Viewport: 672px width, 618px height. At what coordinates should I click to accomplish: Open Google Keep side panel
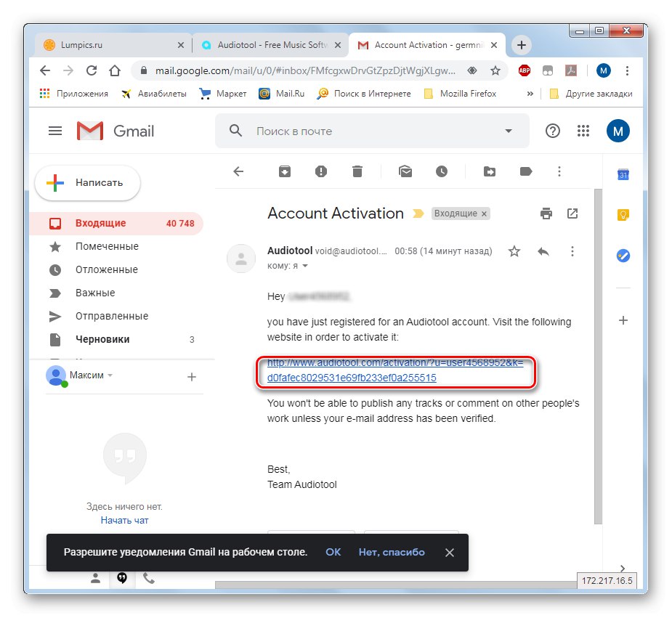pos(623,214)
